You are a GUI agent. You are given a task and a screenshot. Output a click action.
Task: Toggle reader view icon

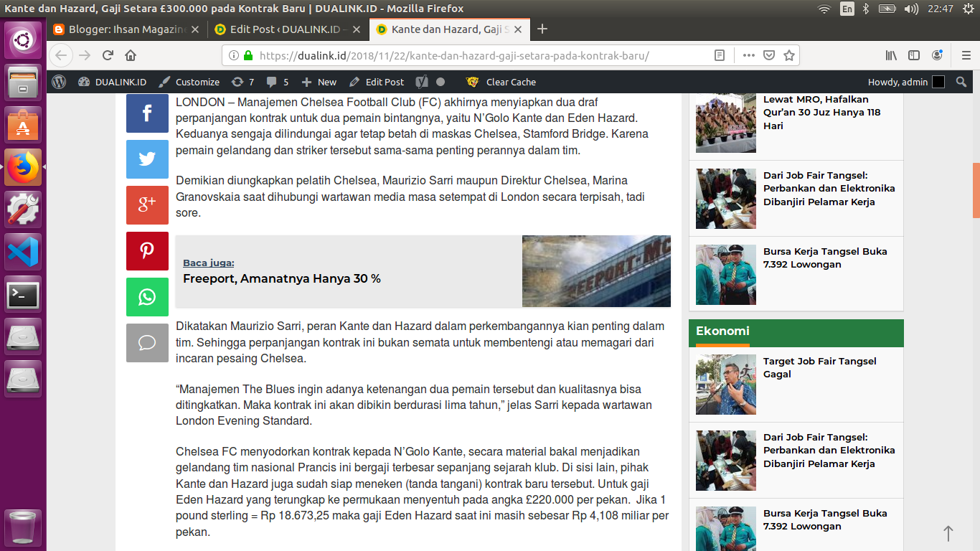pos(720,55)
